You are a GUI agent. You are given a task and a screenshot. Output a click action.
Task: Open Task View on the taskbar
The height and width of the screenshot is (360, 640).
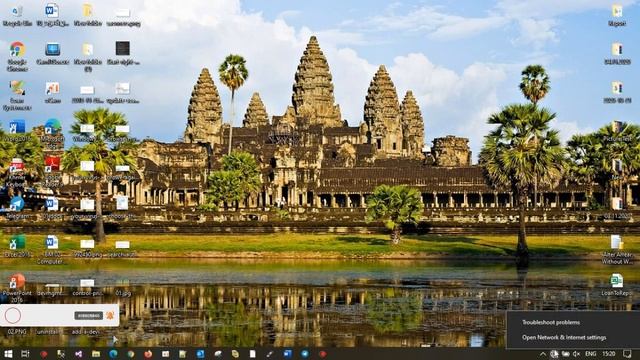pyautogui.click(x=25, y=354)
